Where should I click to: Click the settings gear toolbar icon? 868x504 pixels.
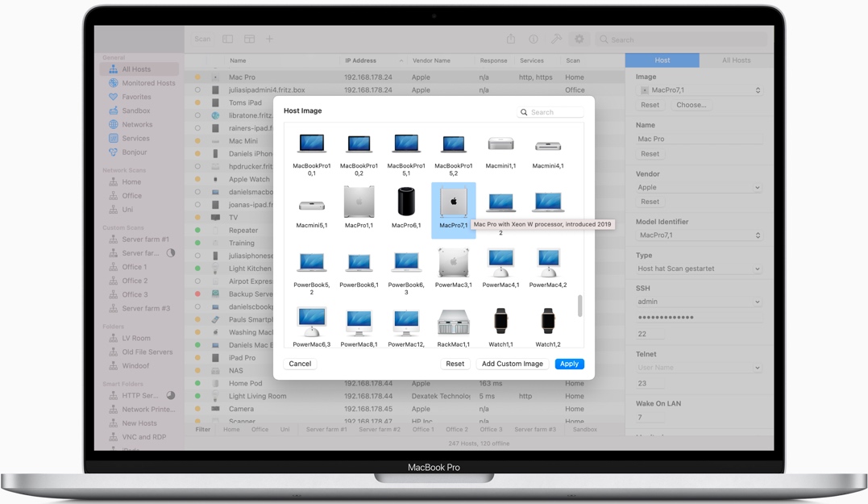(x=579, y=39)
